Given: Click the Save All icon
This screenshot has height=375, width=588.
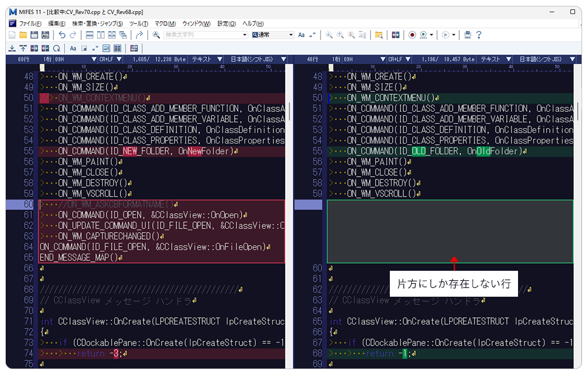Looking at the screenshot, I should pyautogui.click(x=45, y=35).
